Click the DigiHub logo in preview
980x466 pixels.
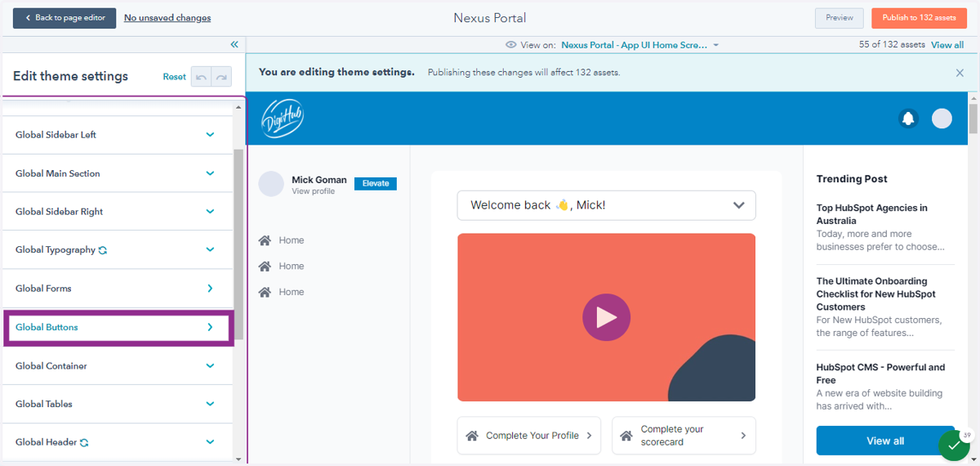(283, 119)
